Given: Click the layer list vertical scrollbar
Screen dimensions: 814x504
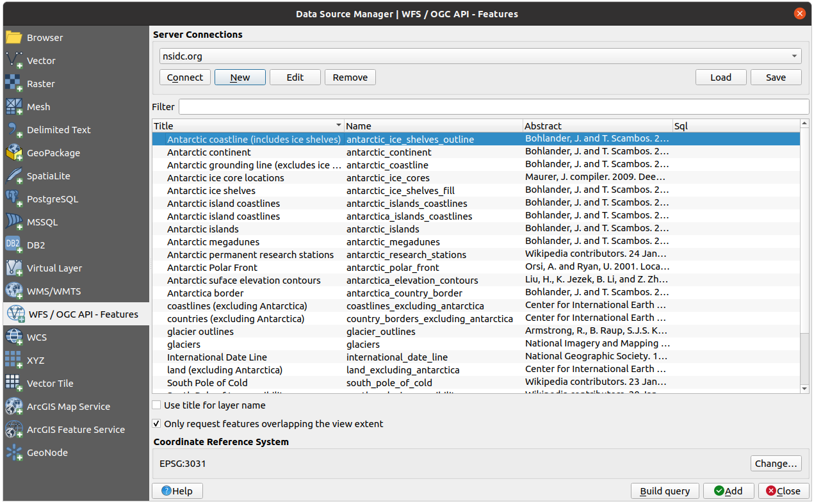Looking at the screenshot, I should [x=804, y=256].
